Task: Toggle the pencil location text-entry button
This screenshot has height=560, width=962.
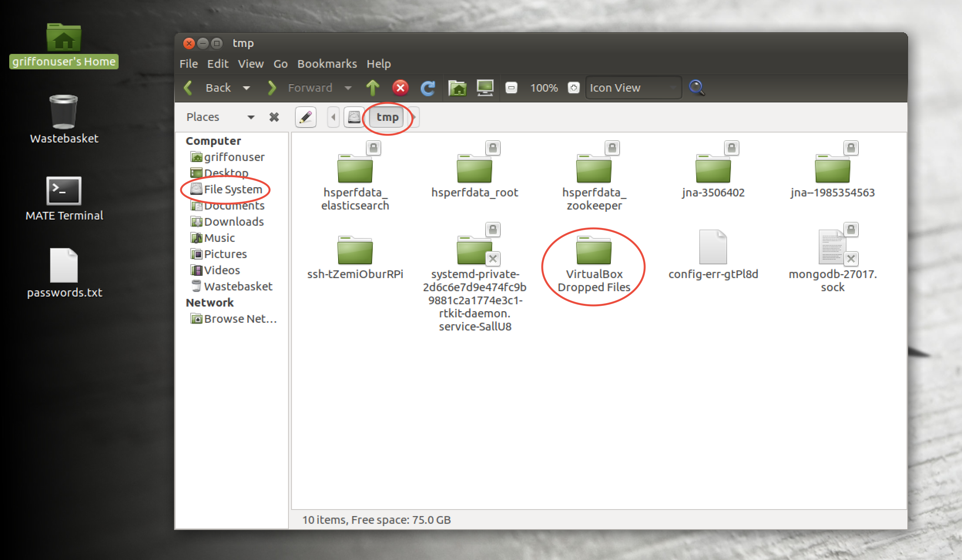Action: point(306,117)
